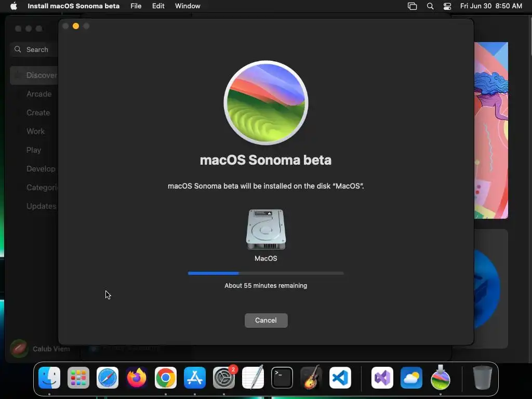Viewport: 532px width, 399px height.
Task: Open Terminal from the Dock
Action: (x=282, y=378)
